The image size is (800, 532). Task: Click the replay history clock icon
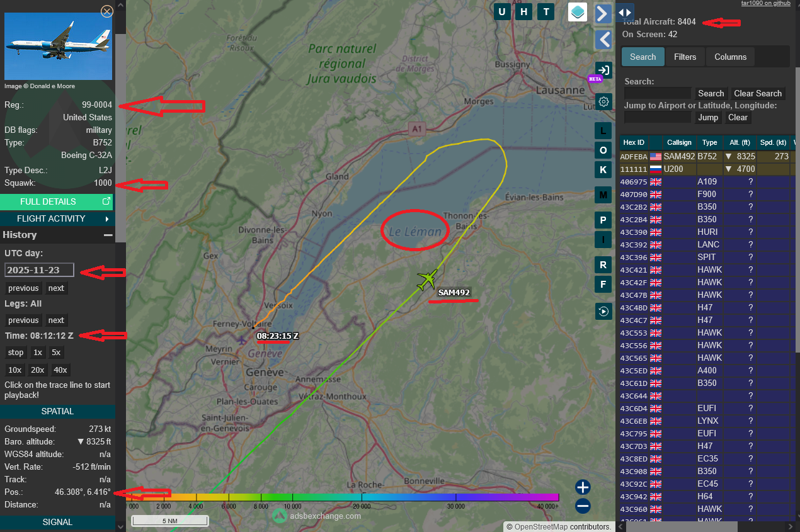click(x=603, y=311)
